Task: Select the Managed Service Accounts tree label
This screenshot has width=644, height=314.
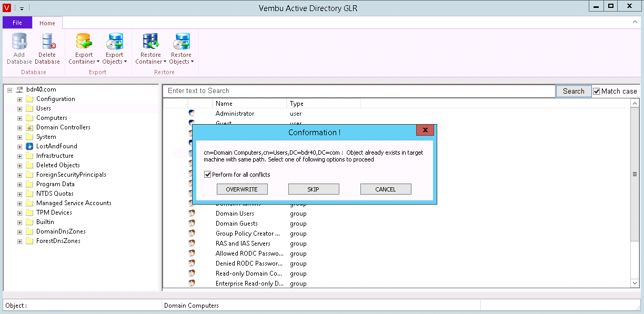Action: click(74, 203)
